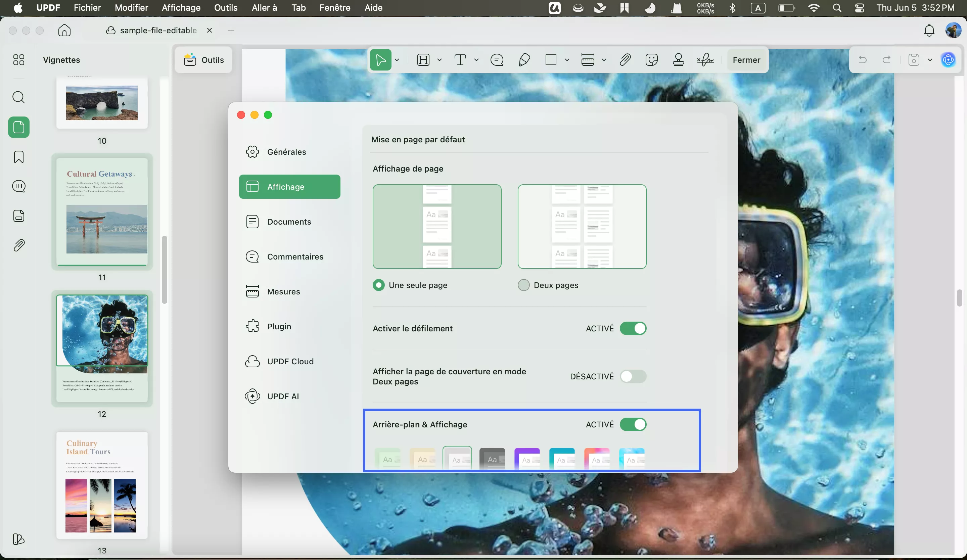
Task: Choose the beige background theme swatch
Action: (422, 458)
